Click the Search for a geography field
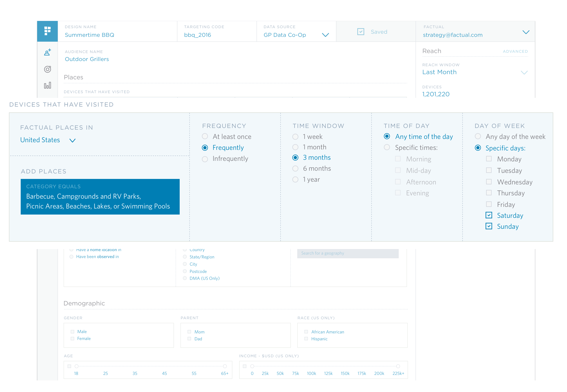This screenshot has height=392, width=567. (348, 254)
